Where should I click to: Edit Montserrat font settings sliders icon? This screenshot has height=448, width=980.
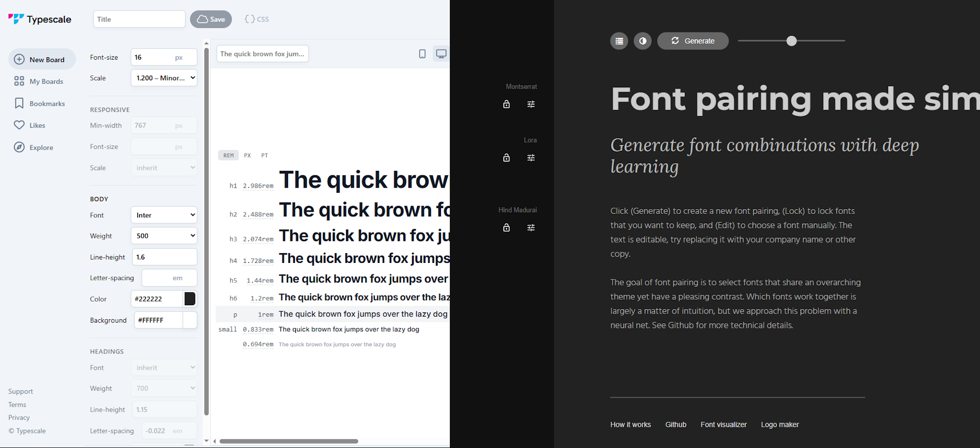pyautogui.click(x=531, y=104)
